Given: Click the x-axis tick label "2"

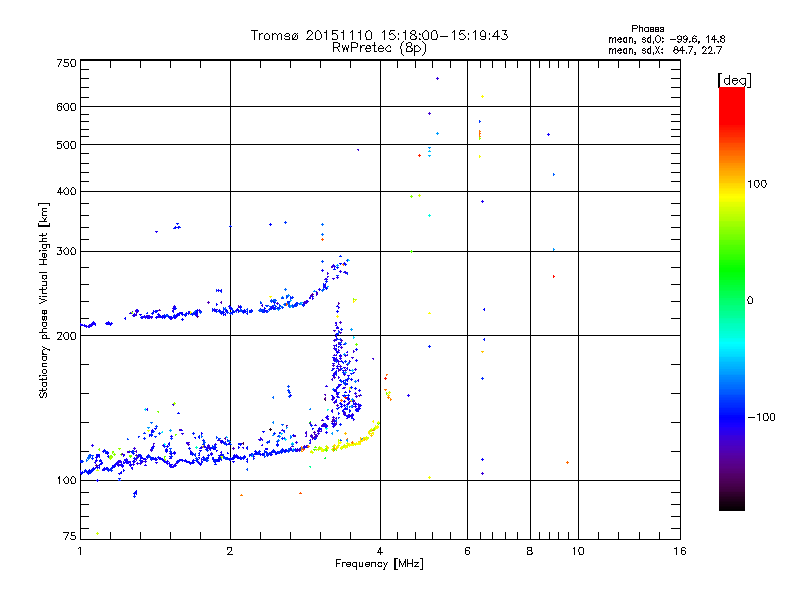Looking at the screenshot, I should [x=230, y=551].
